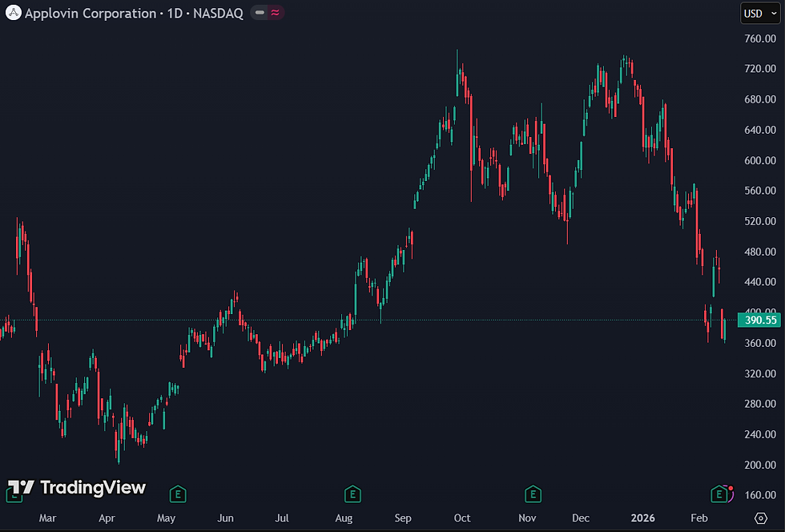785x532 pixels.
Task: Click the grey dash market status pill
Action: (260, 13)
